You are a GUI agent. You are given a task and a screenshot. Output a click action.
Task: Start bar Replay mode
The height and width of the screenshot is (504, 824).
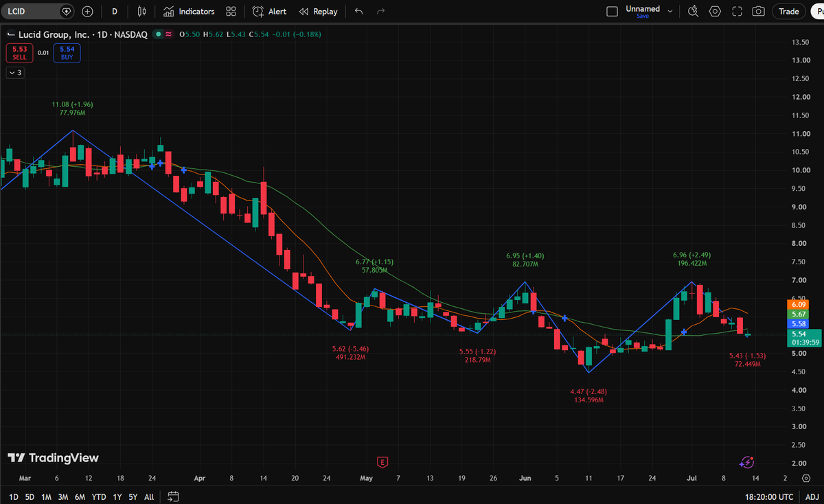pyautogui.click(x=318, y=11)
